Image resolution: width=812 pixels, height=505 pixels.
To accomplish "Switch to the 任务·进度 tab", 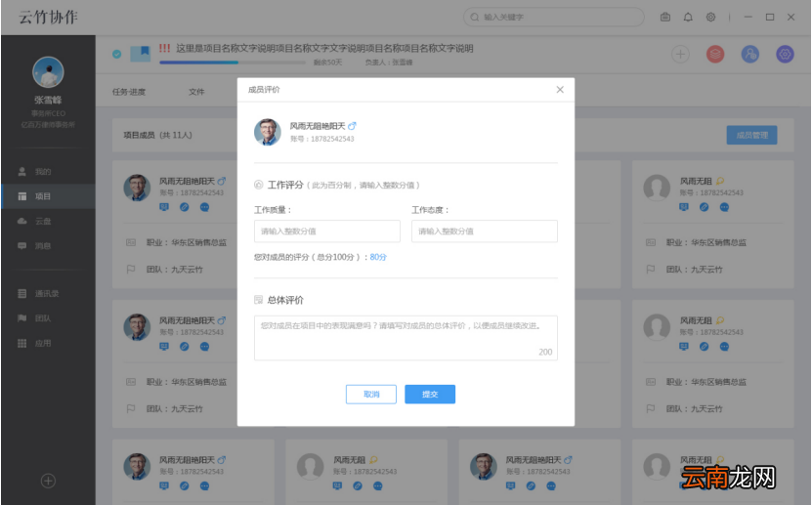I will pyautogui.click(x=129, y=92).
